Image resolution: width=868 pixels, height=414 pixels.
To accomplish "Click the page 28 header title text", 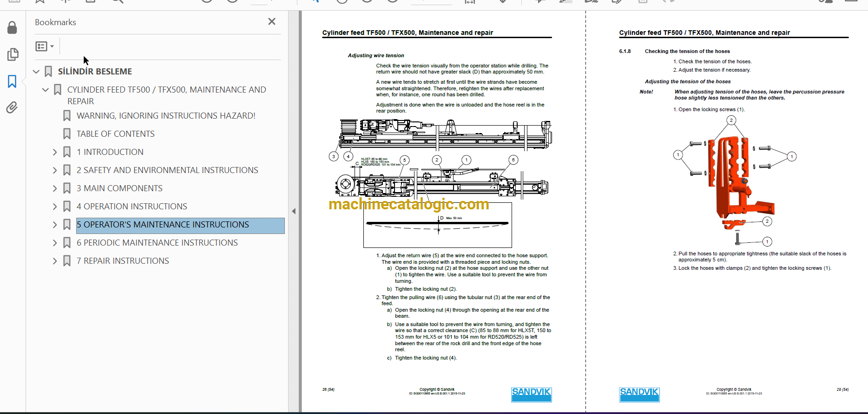I will (x=408, y=33).
